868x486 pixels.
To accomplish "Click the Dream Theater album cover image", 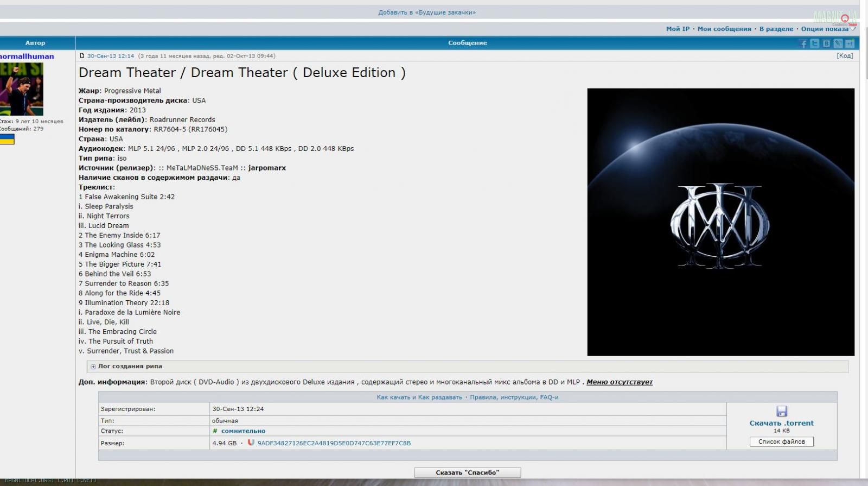I will coord(720,222).
